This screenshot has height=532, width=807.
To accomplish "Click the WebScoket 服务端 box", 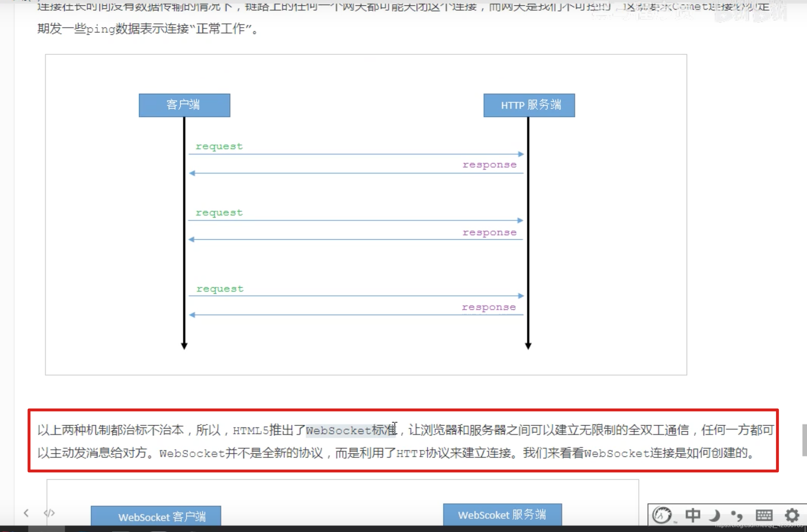I will tap(502, 514).
